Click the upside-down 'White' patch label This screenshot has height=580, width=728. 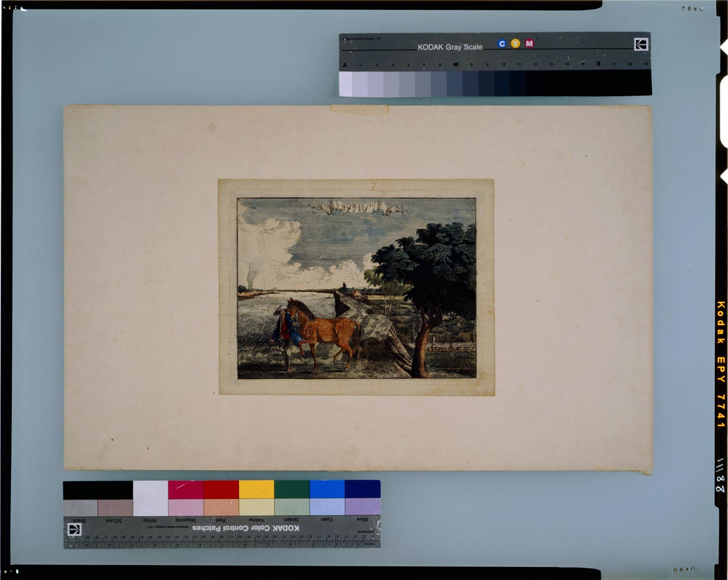149,520
